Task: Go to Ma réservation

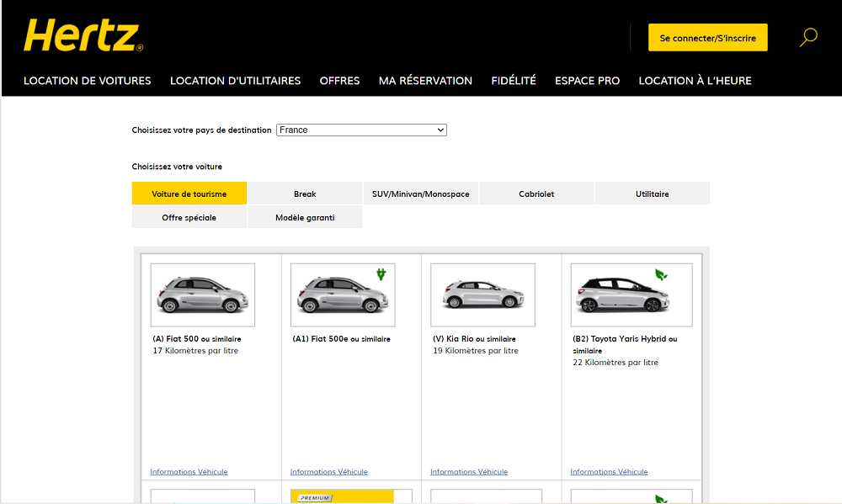Action: point(425,81)
